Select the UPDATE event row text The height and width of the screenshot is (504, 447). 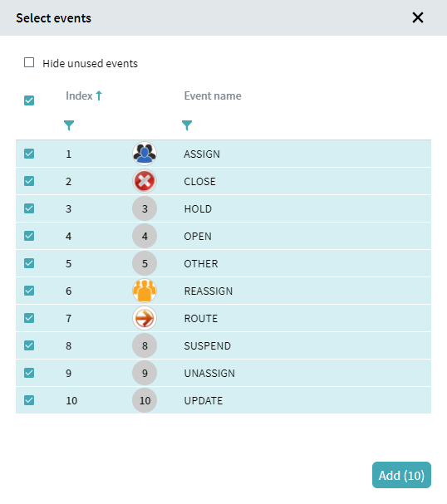204,400
